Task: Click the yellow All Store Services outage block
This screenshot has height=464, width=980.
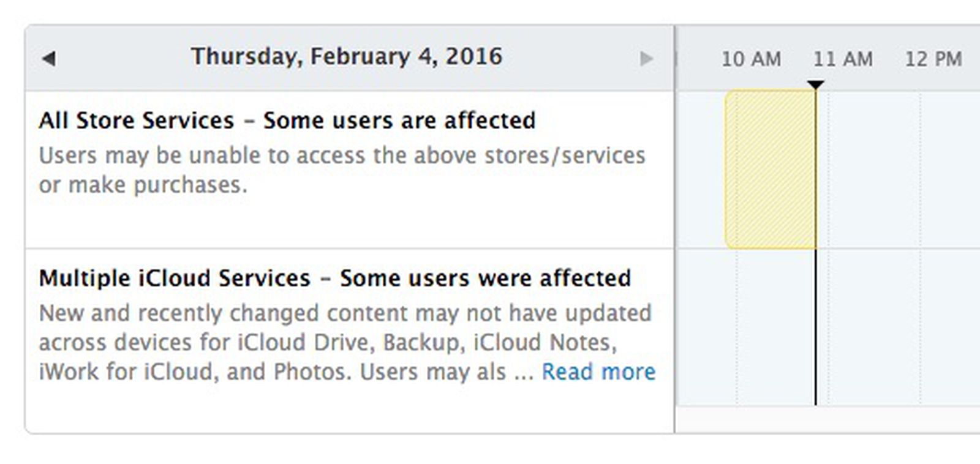Action: (x=771, y=168)
